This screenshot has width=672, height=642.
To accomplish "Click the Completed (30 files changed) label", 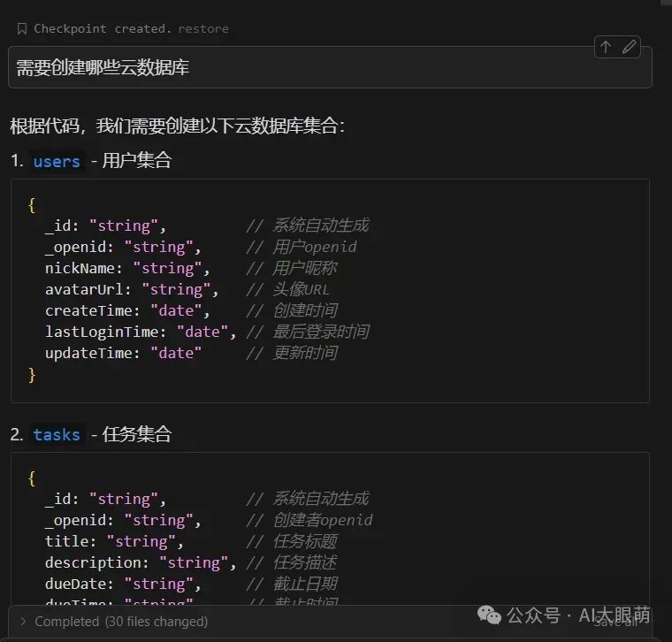I will tap(121, 622).
